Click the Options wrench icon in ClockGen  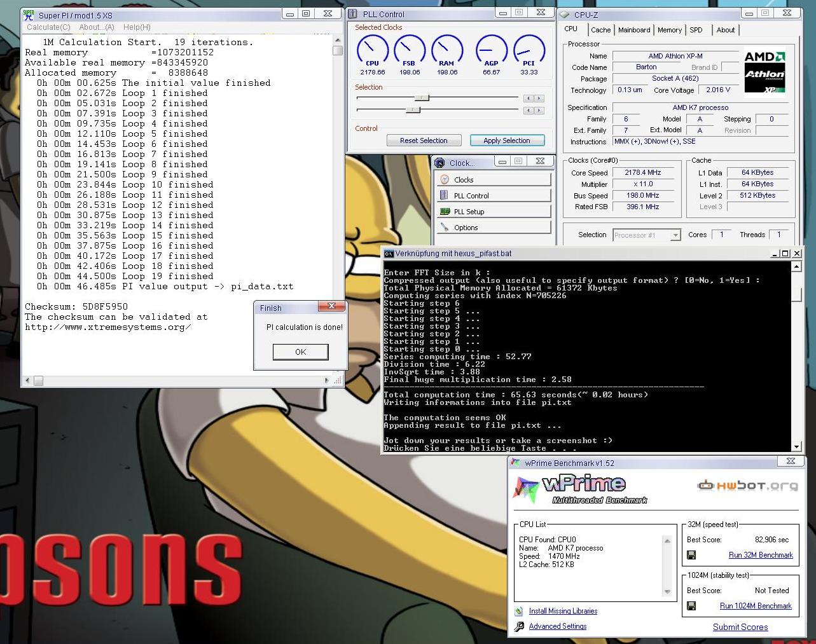445,228
